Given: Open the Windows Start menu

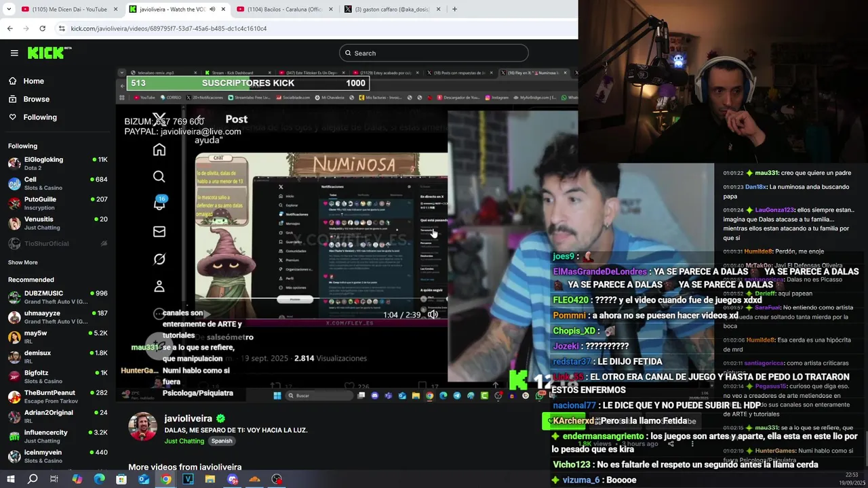Looking at the screenshot, I should click(x=10, y=479).
